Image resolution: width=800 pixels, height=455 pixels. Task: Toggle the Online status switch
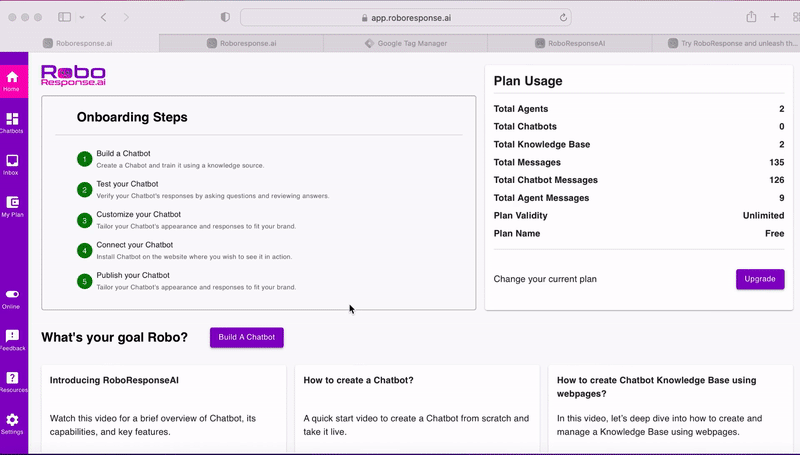tap(12, 294)
